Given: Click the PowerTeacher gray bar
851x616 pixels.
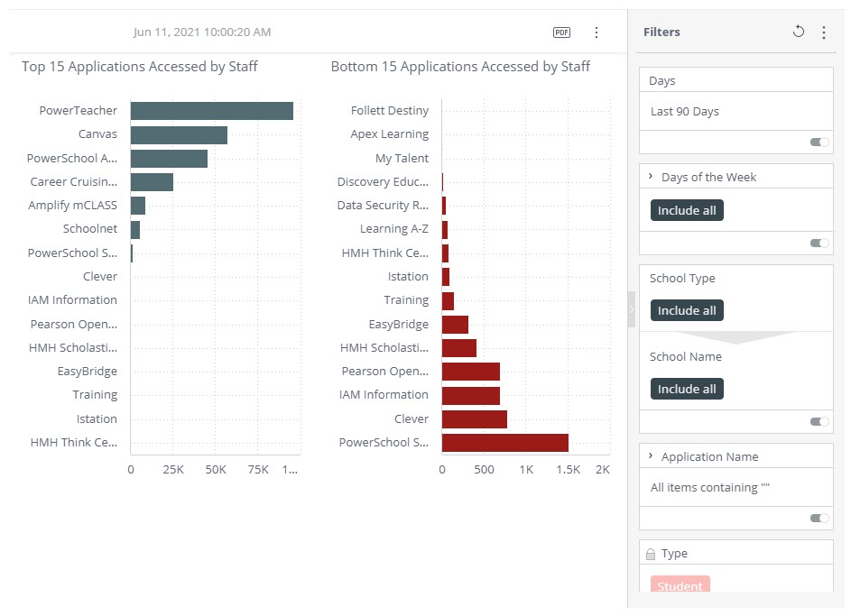Looking at the screenshot, I should click(212, 111).
